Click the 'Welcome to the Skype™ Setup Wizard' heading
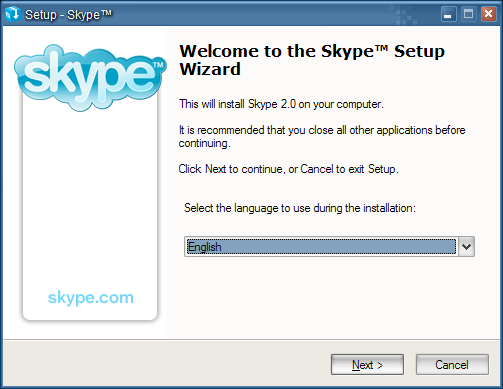 click(312, 60)
